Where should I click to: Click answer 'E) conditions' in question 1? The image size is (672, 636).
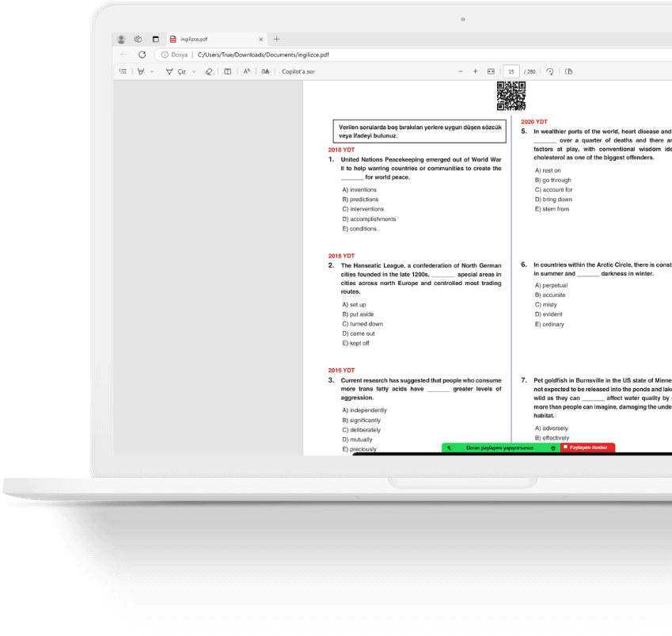coord(359,229)
